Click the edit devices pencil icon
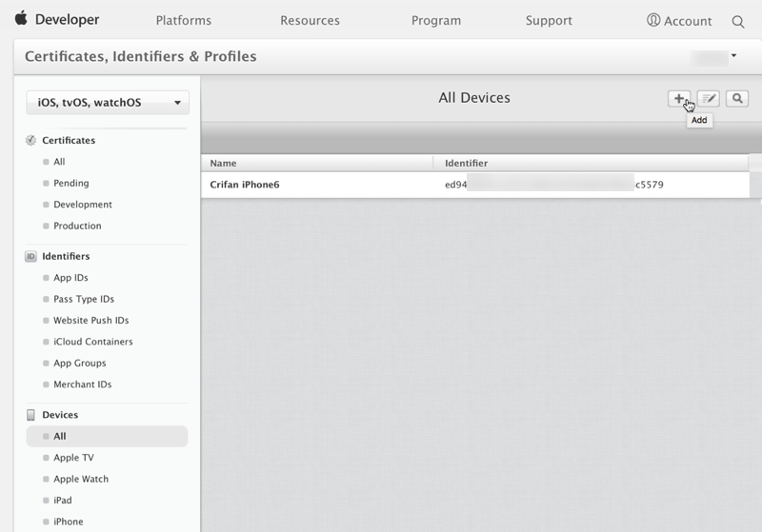Screen dimensions: 762x532 708,99
